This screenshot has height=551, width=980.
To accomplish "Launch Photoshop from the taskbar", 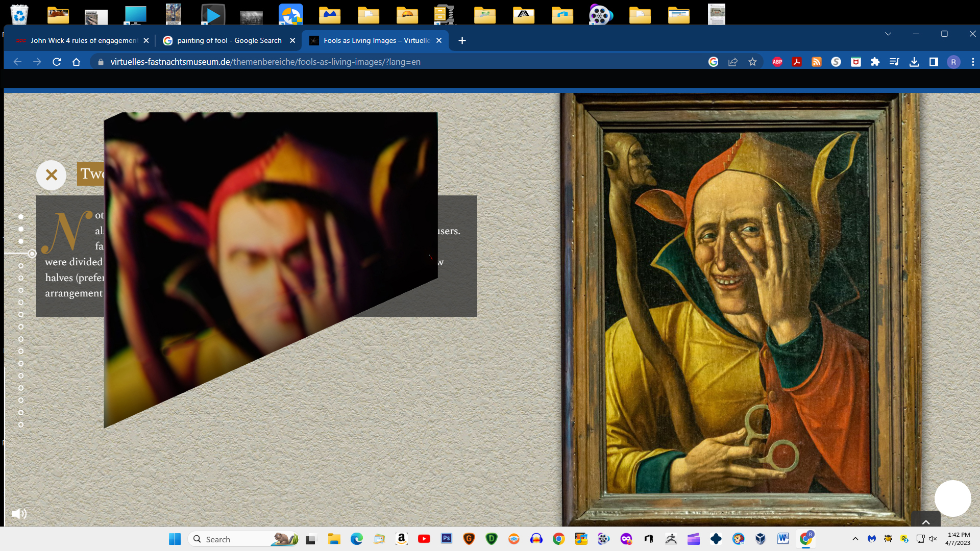I will pyautogui.click(x=447, y=539).
